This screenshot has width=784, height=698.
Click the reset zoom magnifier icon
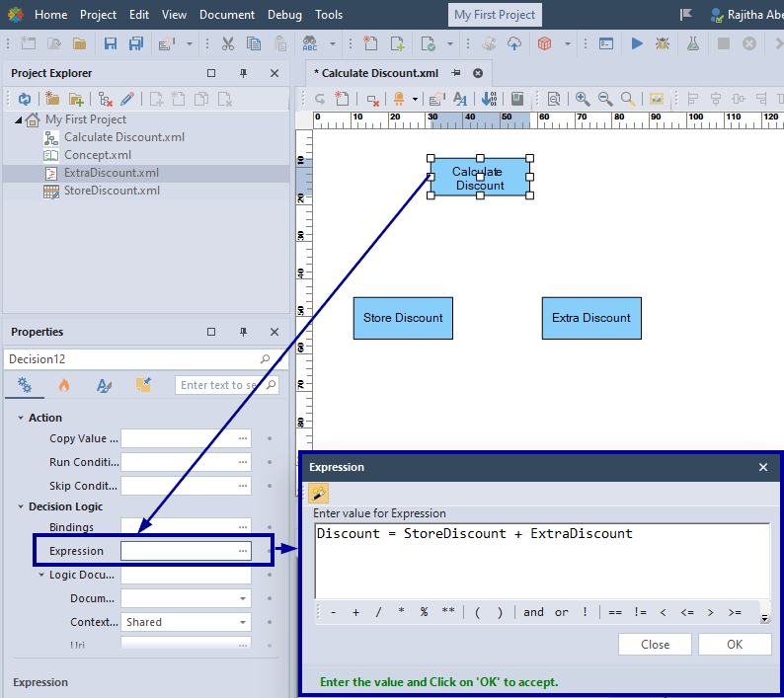pos(628,99)
